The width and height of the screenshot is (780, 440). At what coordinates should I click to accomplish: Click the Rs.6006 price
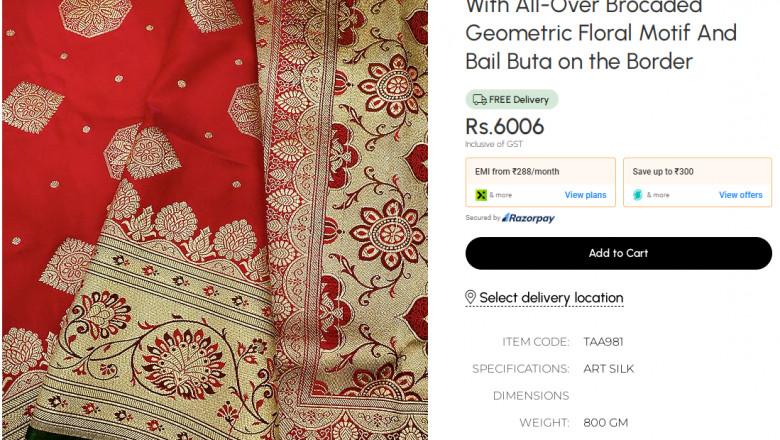coord(505,127)
